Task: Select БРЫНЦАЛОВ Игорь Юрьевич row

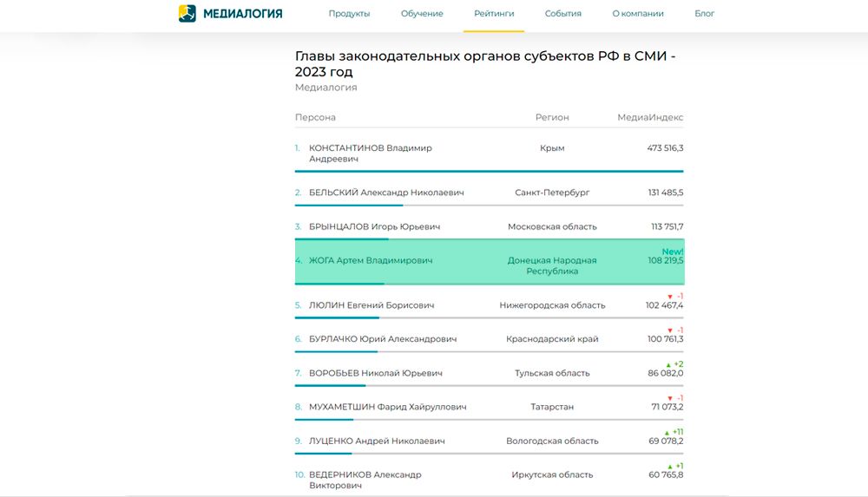Action: point(374,226)
